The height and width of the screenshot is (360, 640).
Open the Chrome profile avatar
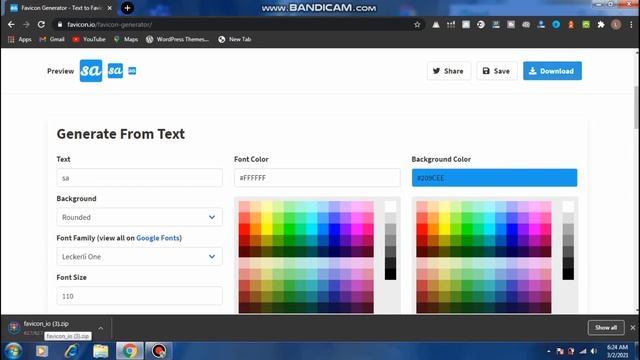[x=616, y=24]
